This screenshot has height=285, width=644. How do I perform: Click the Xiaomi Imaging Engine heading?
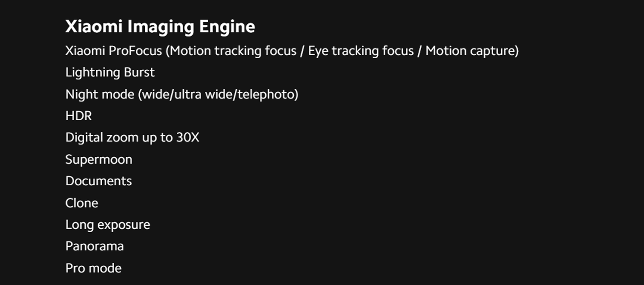(160, 27)
